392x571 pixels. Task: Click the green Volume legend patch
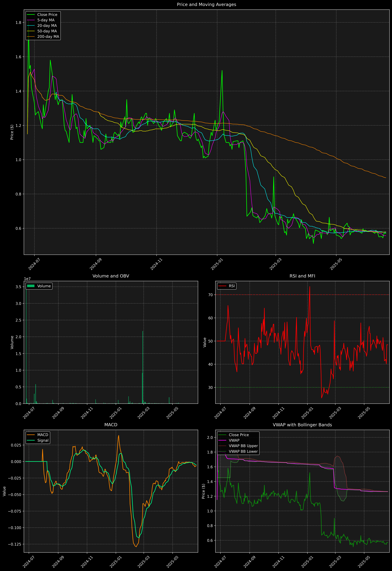coord(31,286)
